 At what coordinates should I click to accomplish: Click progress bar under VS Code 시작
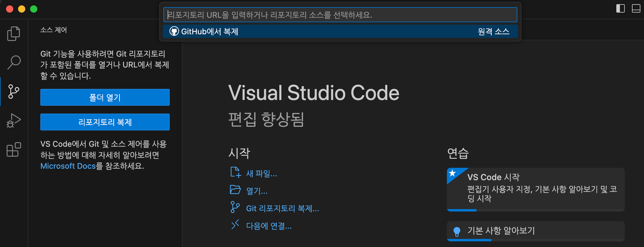536,210
